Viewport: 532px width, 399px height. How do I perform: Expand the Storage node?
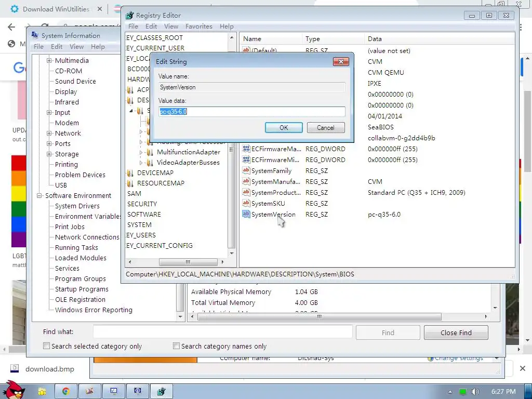49,154
